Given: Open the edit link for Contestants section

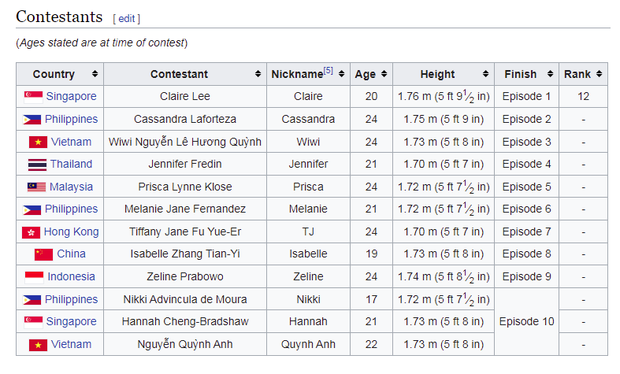Looking at the screenshot, I should pos(127,19).
